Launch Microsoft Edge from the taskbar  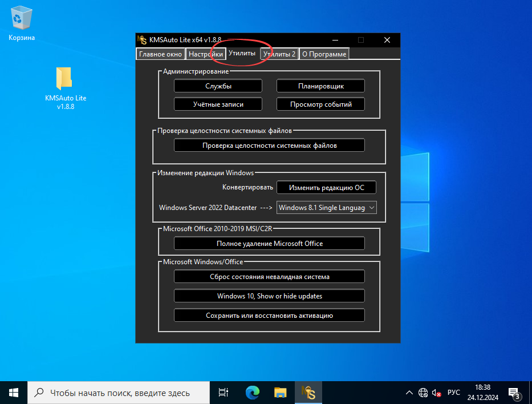[x=251, y=392]
